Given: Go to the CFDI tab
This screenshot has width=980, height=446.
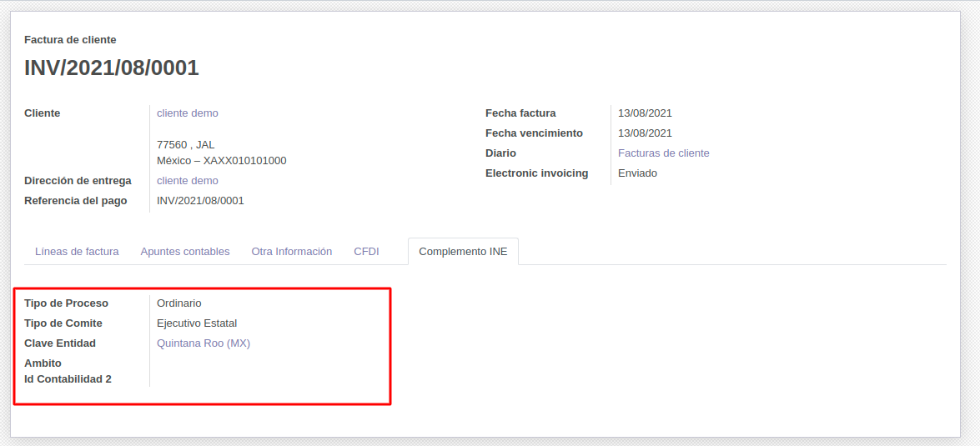Looking at the screenshot, I should [x=366, y=251].
